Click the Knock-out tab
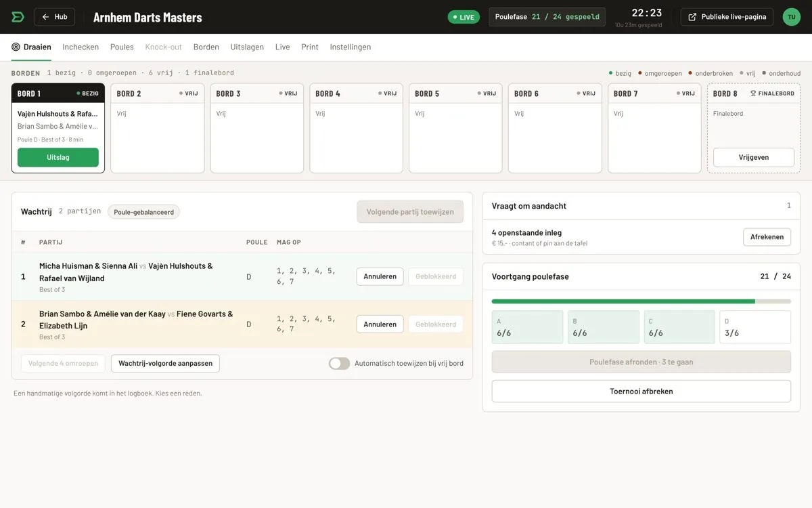812x508 pixels. click(x=164, y=47)
